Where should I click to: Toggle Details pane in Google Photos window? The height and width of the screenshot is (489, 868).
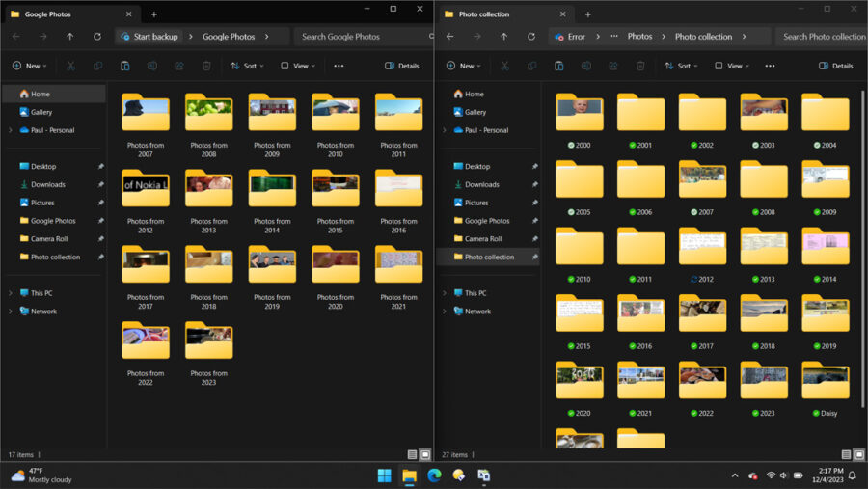click(x=402, y=66)
